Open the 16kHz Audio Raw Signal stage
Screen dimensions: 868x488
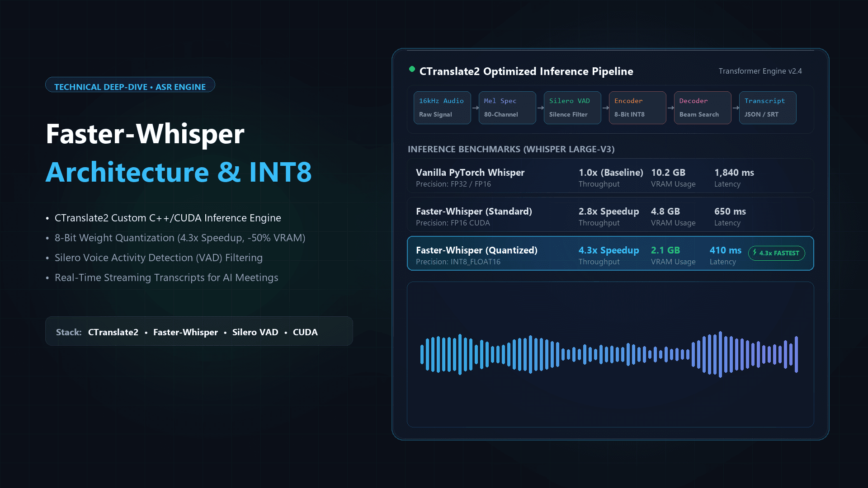point(442,108)
